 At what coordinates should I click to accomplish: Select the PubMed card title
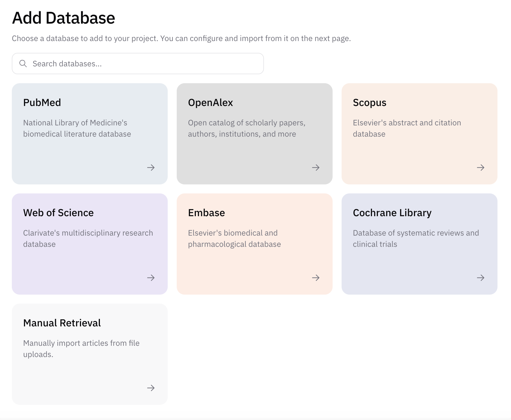pyautogui.click(x=42, y=103)
